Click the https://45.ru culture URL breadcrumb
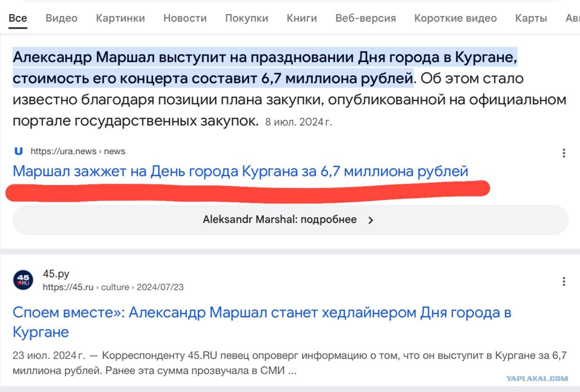The height and width of the screenshot is (392, 580). point(113,287)
